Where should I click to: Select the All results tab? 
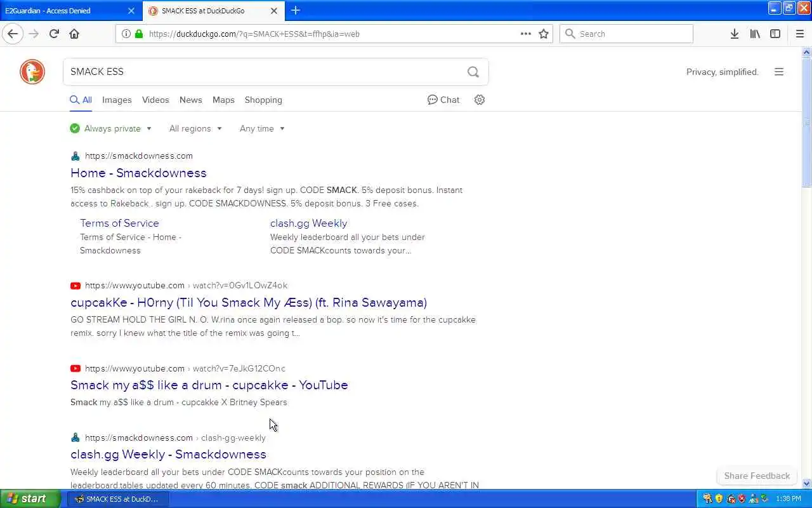point(81,100)
